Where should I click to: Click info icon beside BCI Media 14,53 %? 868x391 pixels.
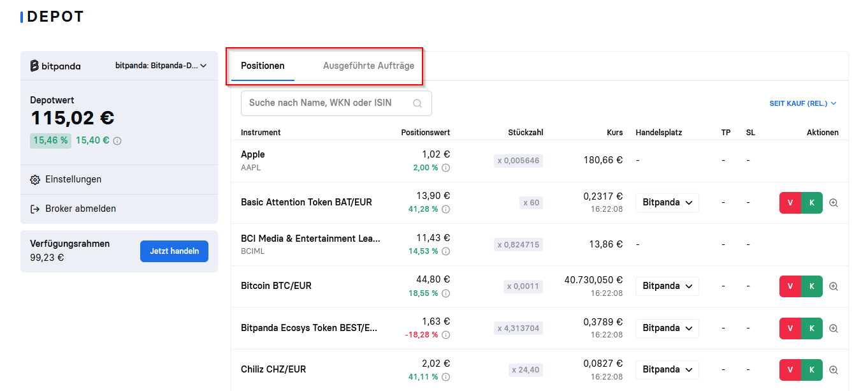(x=446, y=251)
